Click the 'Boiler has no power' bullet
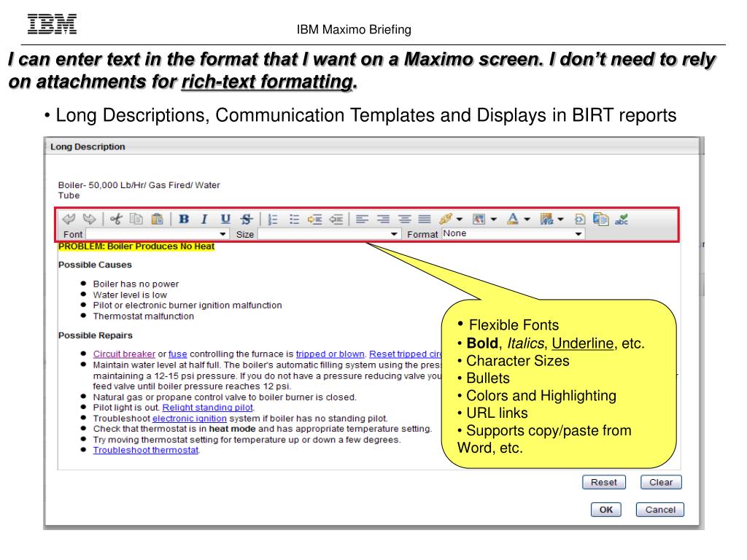Image resolution: width=747 pixels, height=560 pixels. tap(136, 284)
